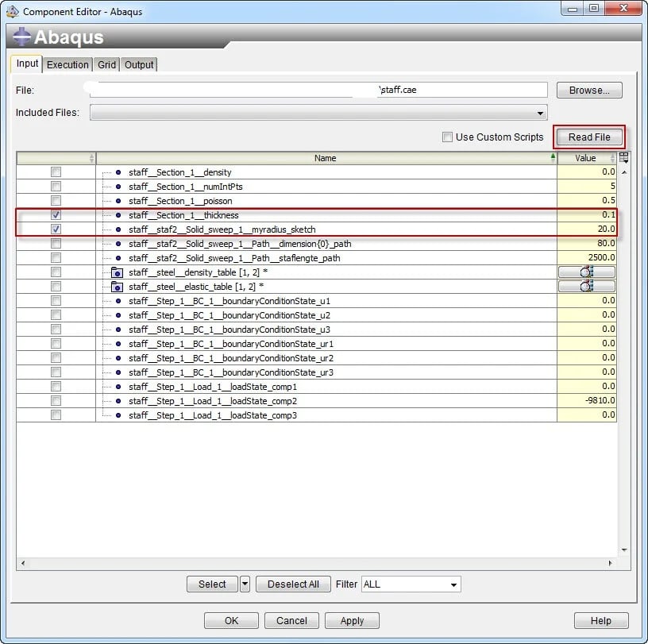The image size is (648, 644).
Task: Click the Read File button
Action: click(589, 137)
